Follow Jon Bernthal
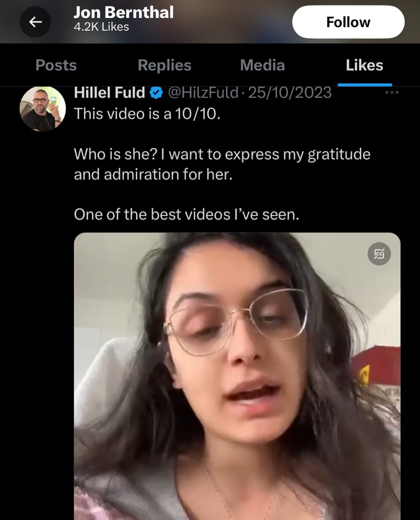This screenshot has height=520, width=420. 348,22
